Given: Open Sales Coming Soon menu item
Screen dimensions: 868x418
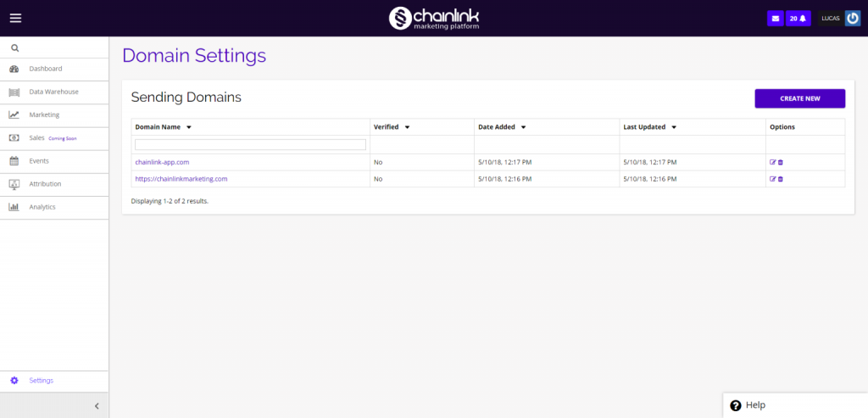Looking at the screenshot, I should [54, 138].
